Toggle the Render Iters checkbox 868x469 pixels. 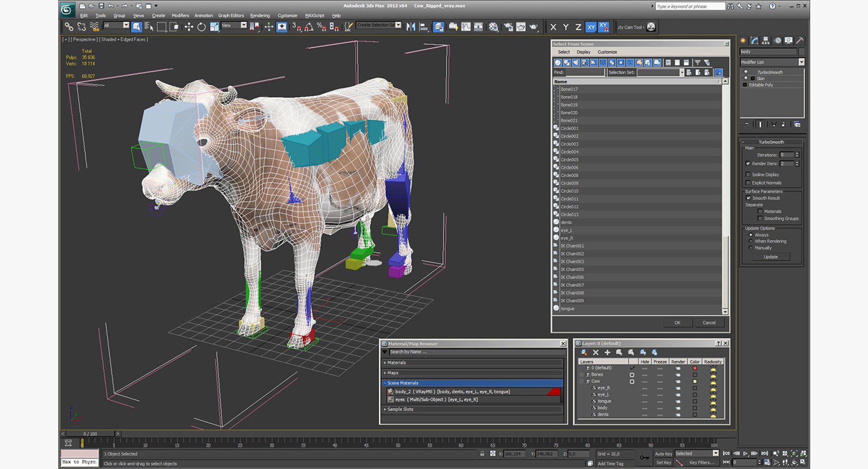pos(748,164)
